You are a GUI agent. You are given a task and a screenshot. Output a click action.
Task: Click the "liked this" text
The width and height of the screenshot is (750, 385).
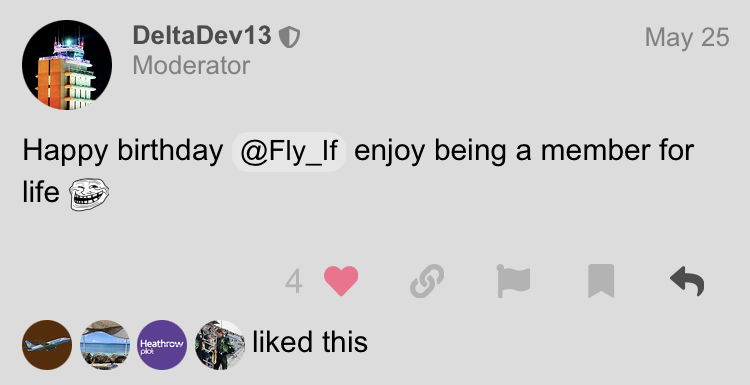310,342
